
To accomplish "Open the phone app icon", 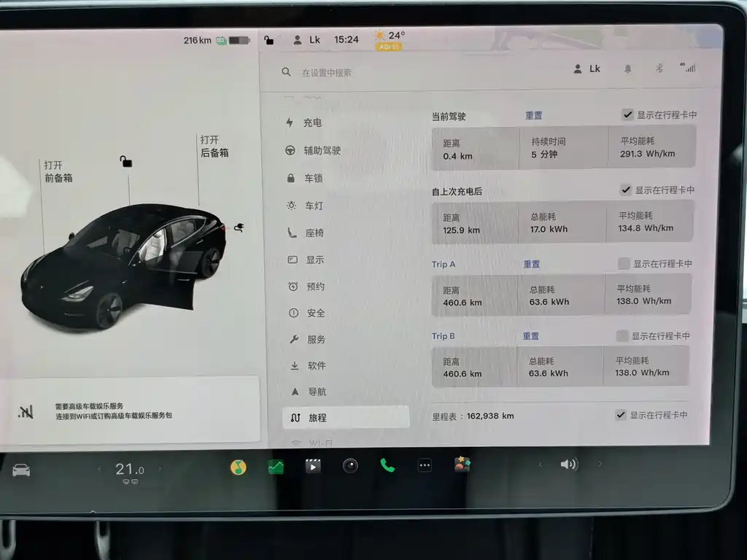I will click(387, 466).
